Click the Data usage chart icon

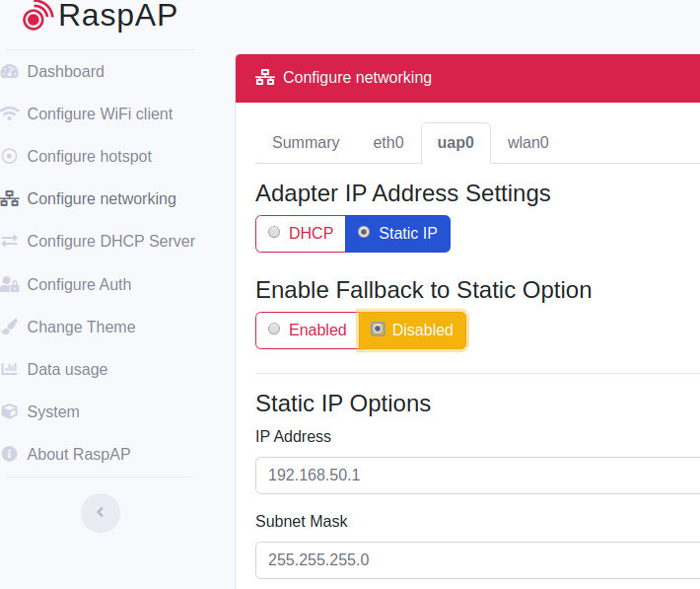pos(10,369)
